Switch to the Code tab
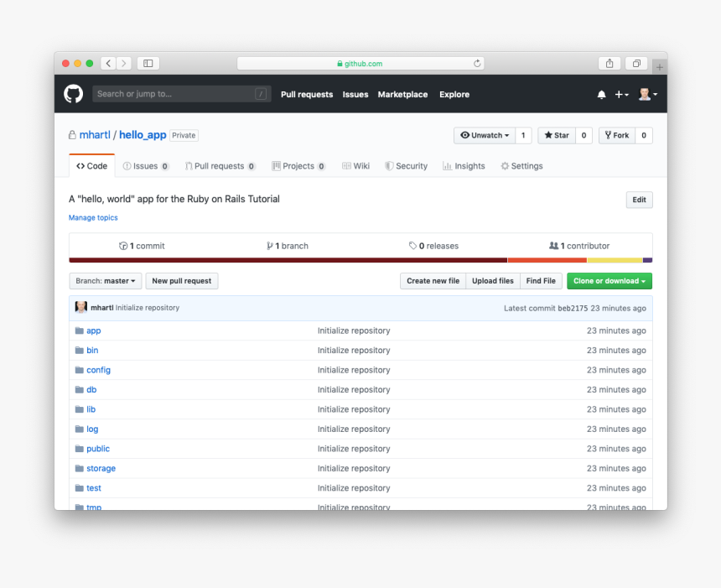The image size is (721, 588). (x=92, y=166)
